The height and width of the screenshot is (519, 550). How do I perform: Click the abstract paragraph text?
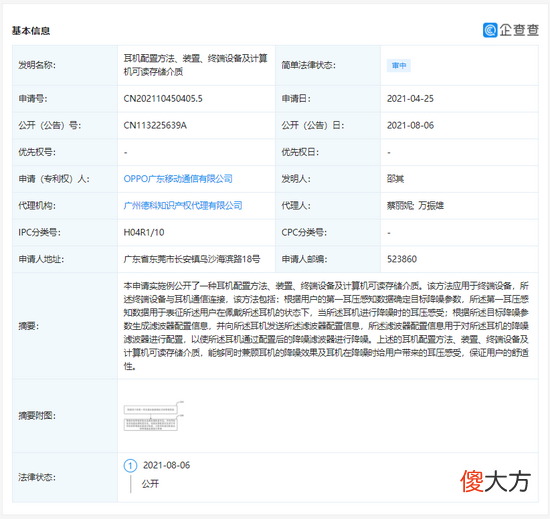coord(326,326)
